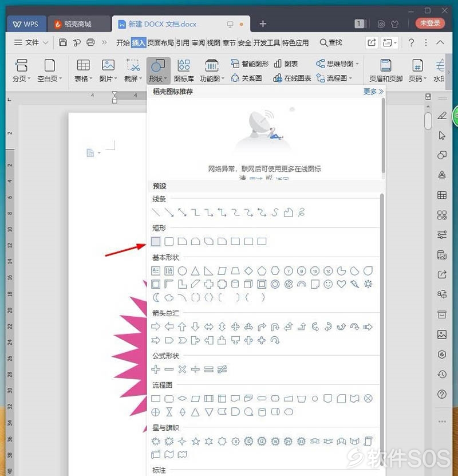This screenshot has width=458, height=476.
Task: Switch to the 审阅 ribbon tab
Action: (198, 43)
